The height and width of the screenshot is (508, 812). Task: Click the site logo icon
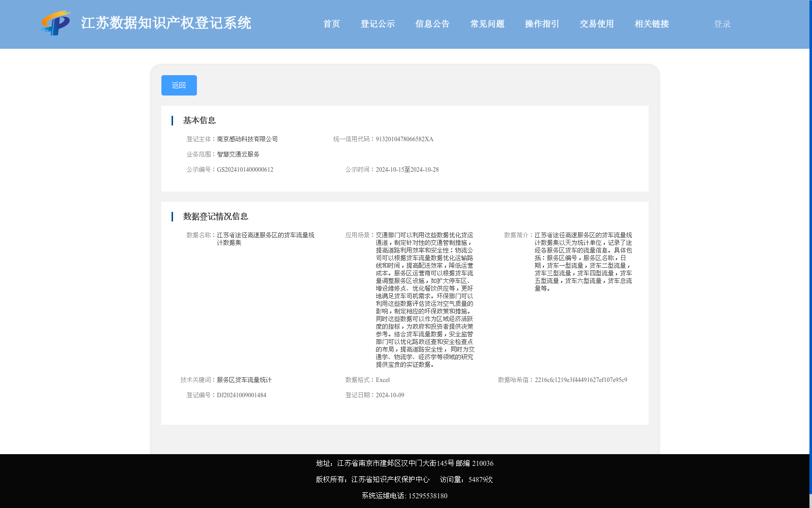pos(56,23)
